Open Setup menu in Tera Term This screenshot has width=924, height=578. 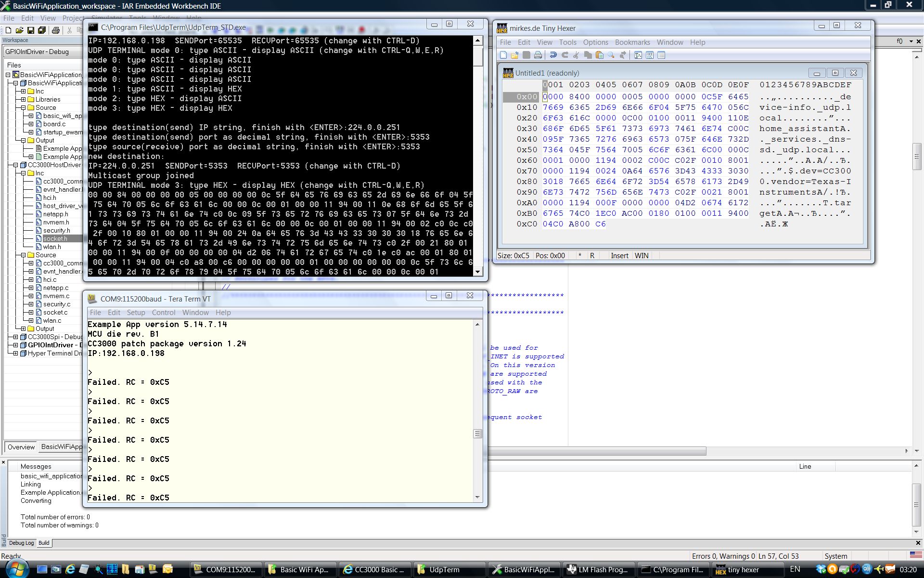[136, 313]
